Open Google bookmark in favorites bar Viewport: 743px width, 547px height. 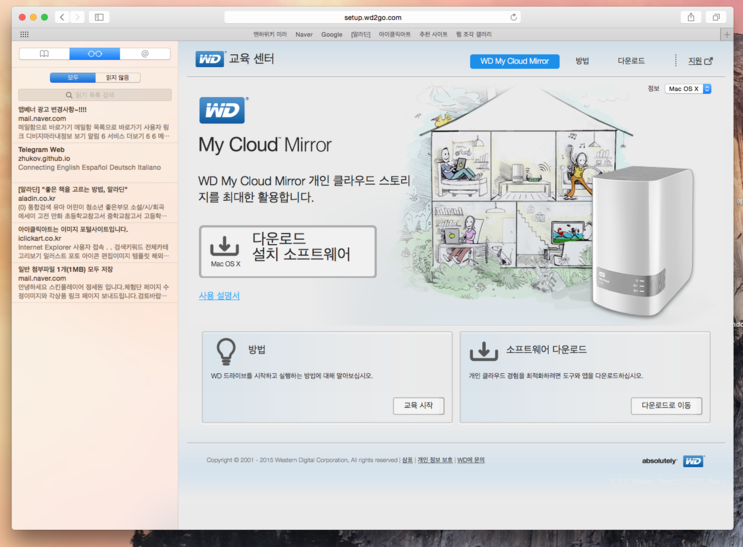coord(332,34)
